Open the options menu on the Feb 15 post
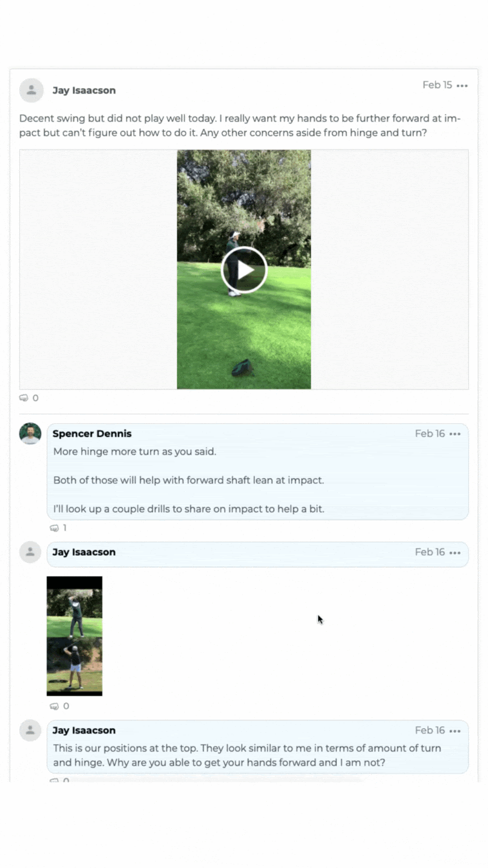 pos(461,85)
